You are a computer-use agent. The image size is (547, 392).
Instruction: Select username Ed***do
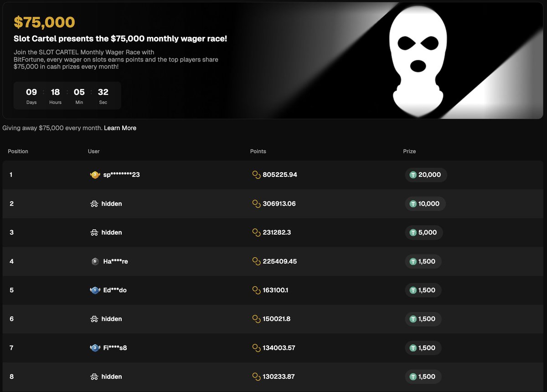[115, 290]
